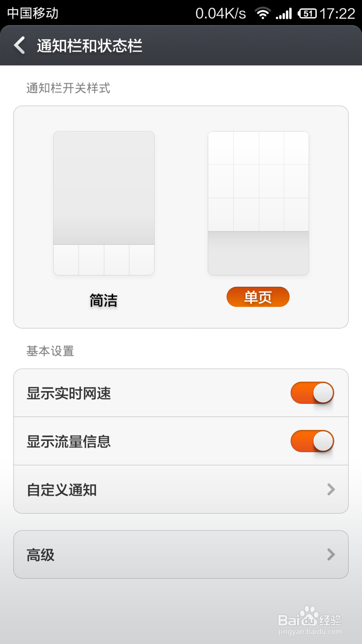
Task: Tap the 0.04K/s network speed indicator
Action: [221, 13]
